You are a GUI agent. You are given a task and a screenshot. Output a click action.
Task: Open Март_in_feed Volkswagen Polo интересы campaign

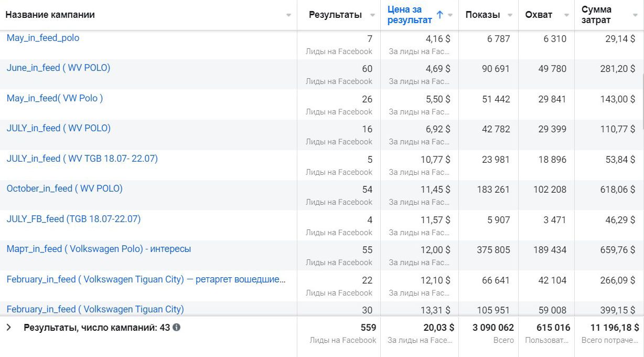99,249
